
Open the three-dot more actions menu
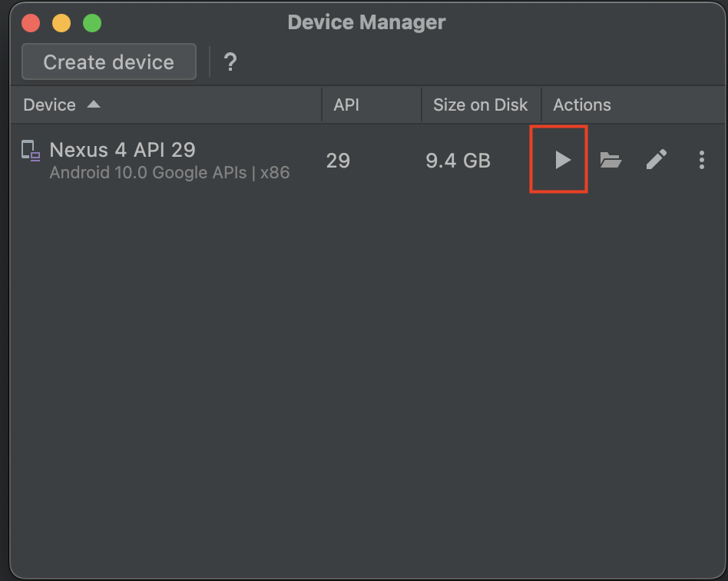pos(701,160)
